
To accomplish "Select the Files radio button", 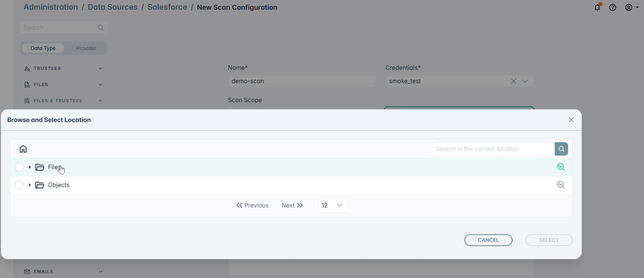I will (x=19, y=167).
